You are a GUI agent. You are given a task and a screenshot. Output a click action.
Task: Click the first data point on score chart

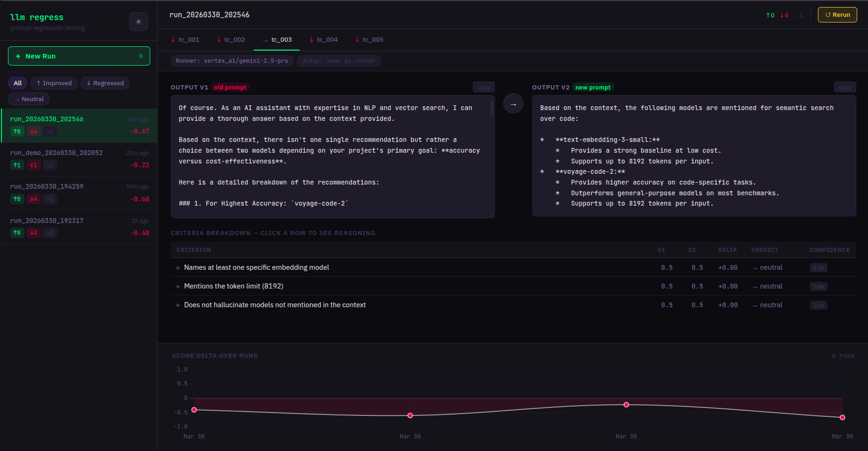click(194, 410)
